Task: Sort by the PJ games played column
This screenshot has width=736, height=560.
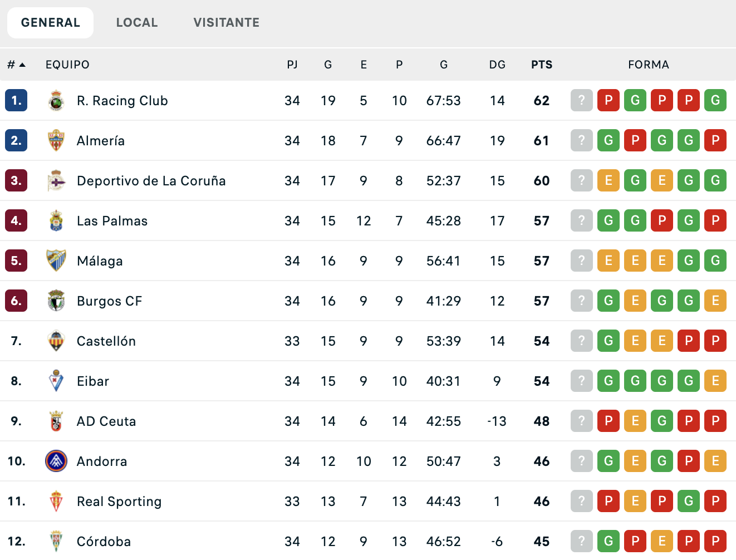Action: (x=292, y=64)
